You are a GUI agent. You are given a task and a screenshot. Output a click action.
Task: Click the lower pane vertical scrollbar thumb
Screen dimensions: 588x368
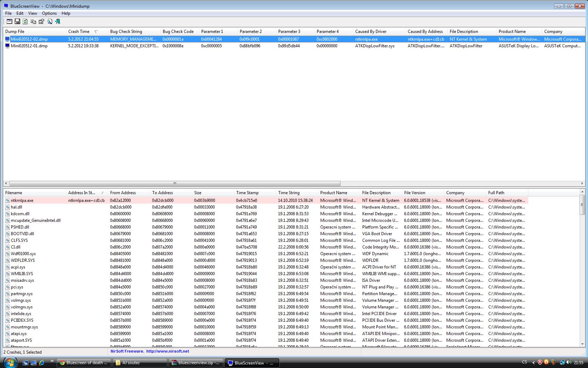[582, 205]
